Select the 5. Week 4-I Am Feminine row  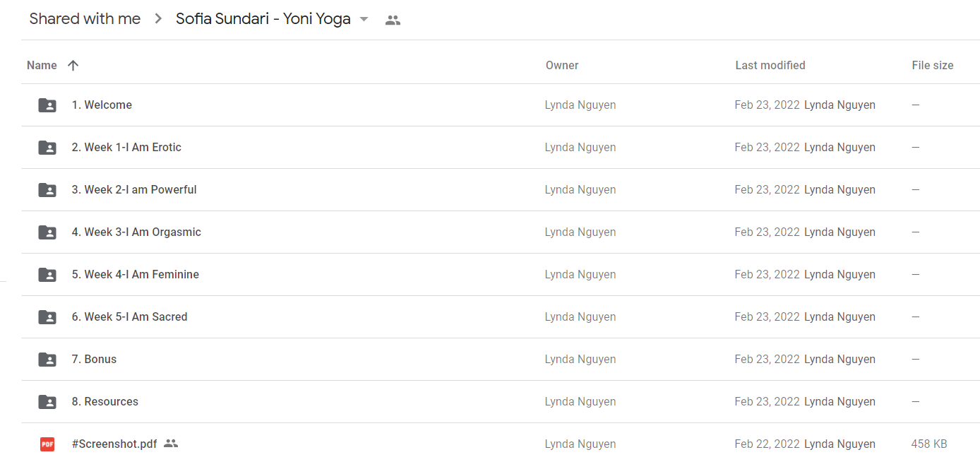pyautogui.click(x=501, y=275)
